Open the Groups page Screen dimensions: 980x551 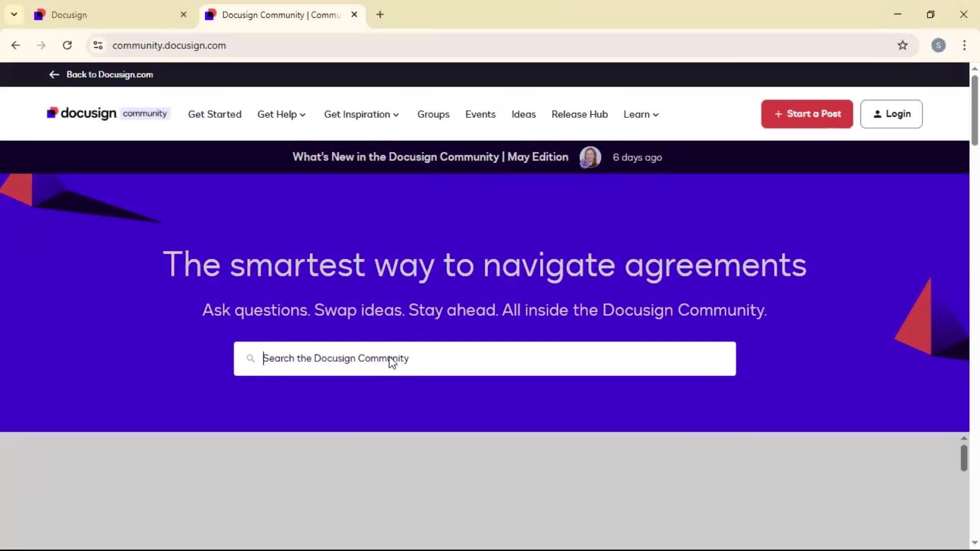point(433,114)
